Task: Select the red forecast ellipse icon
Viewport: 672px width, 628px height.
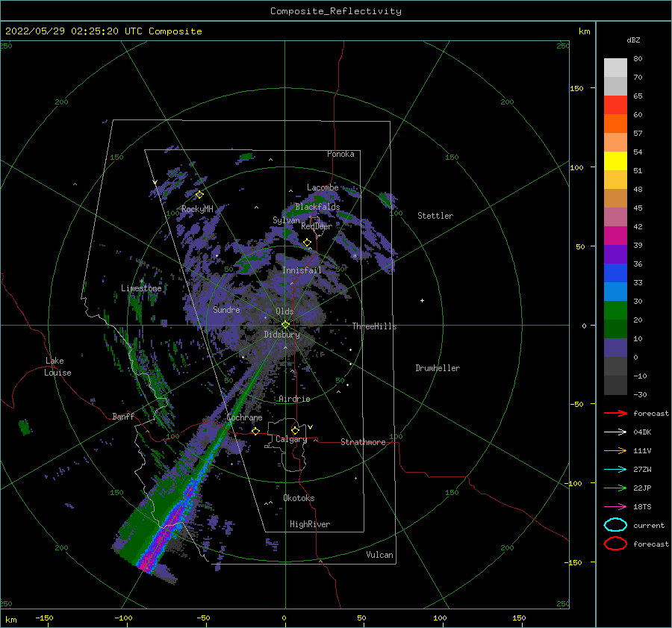Action: 615,544
